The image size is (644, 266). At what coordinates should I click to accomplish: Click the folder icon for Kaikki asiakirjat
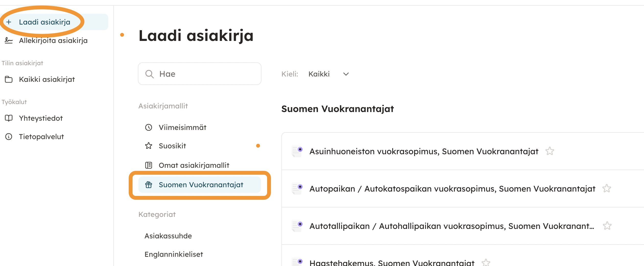(x=9, y=79)
